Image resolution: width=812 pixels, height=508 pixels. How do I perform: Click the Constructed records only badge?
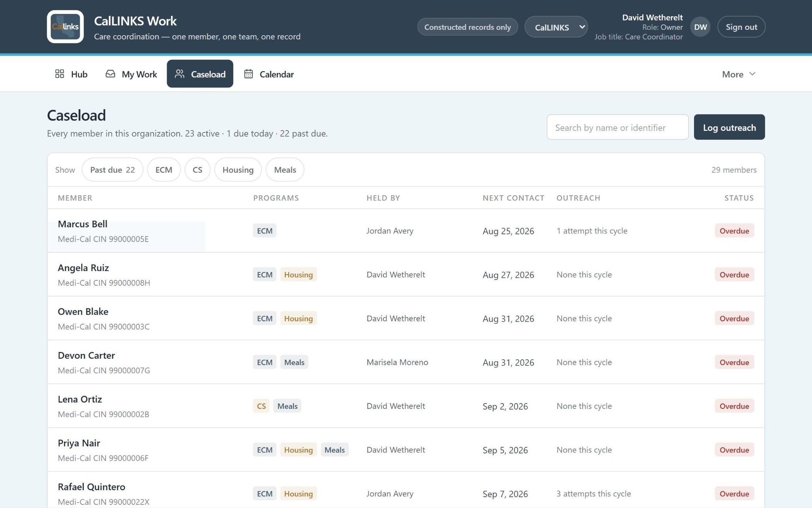(x=467, y=27)
